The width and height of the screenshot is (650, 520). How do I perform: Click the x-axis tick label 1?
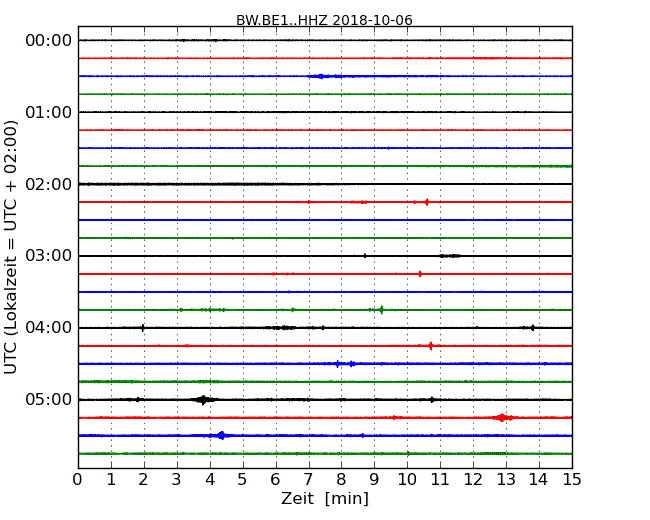111,479
